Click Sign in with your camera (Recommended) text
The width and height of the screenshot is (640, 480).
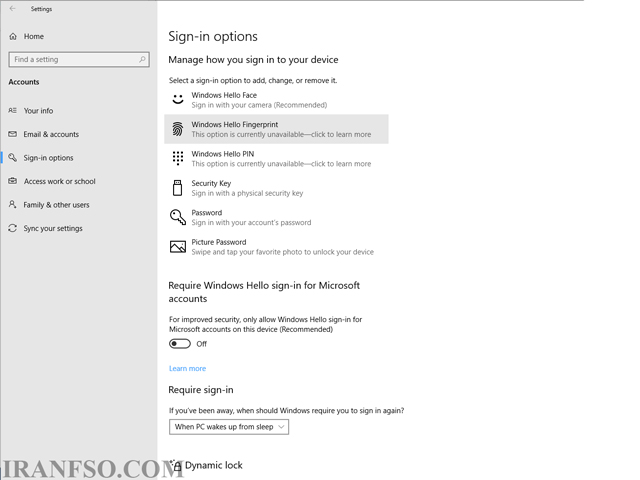[259, 105]
